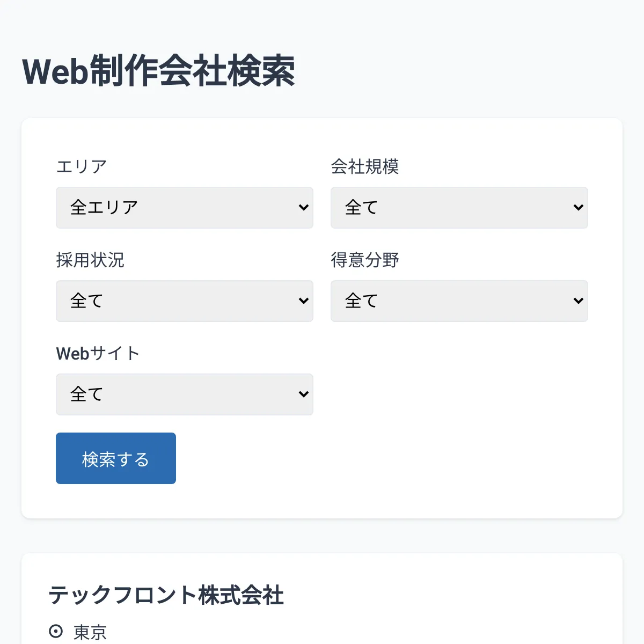This screenshot has height=644, width=644.
Task: Click the chevron arrow on the エリア selector
Action: 304,208
